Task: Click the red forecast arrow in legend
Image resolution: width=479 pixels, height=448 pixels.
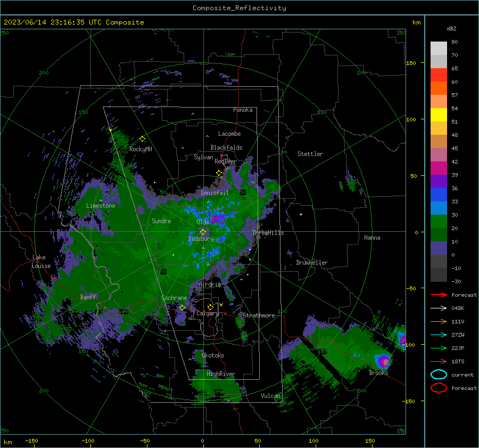Action: tap(439, 295)
